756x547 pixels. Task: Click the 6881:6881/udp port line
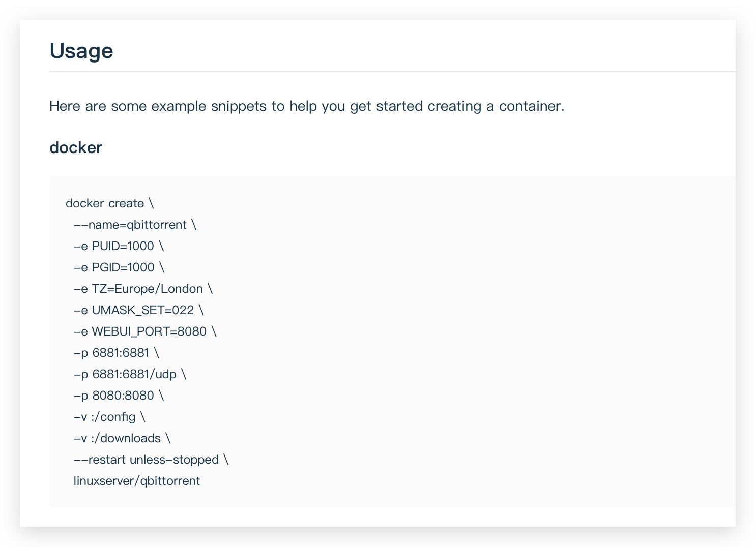130,374
